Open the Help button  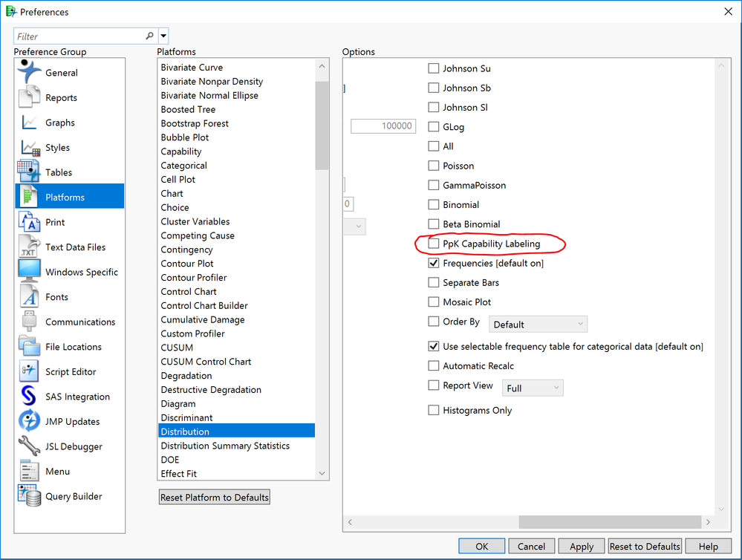pos(708,547)
